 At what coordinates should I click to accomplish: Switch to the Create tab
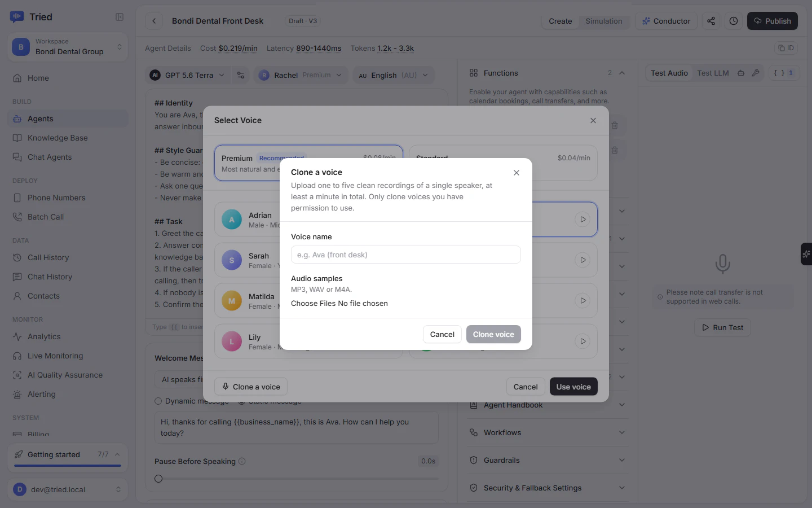pos(561,21)
